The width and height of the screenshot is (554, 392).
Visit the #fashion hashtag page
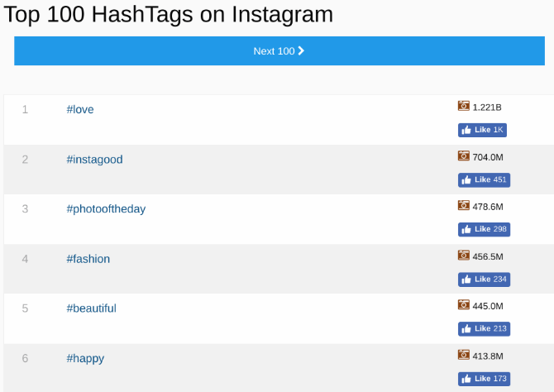(x=88, y=259)
